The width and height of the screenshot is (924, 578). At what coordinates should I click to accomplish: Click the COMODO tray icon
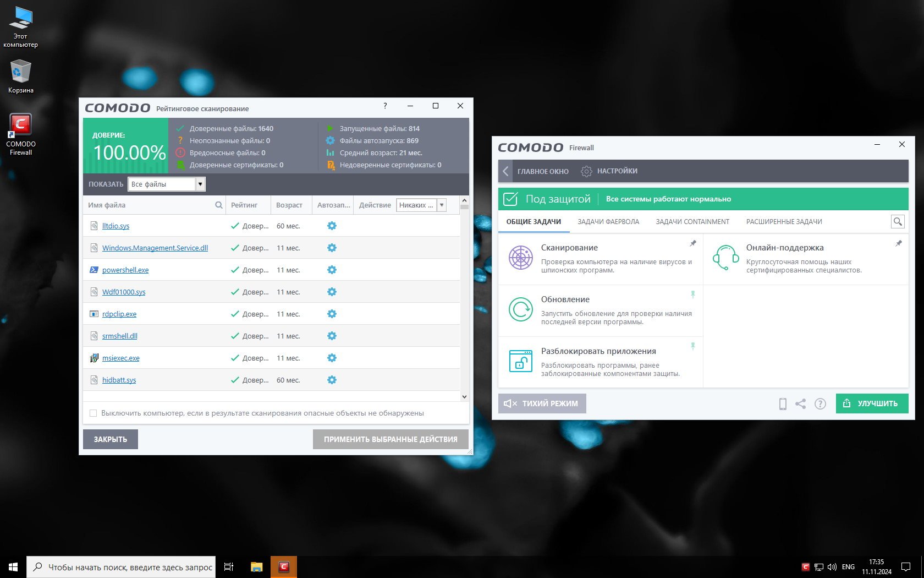tap(805, 567)
